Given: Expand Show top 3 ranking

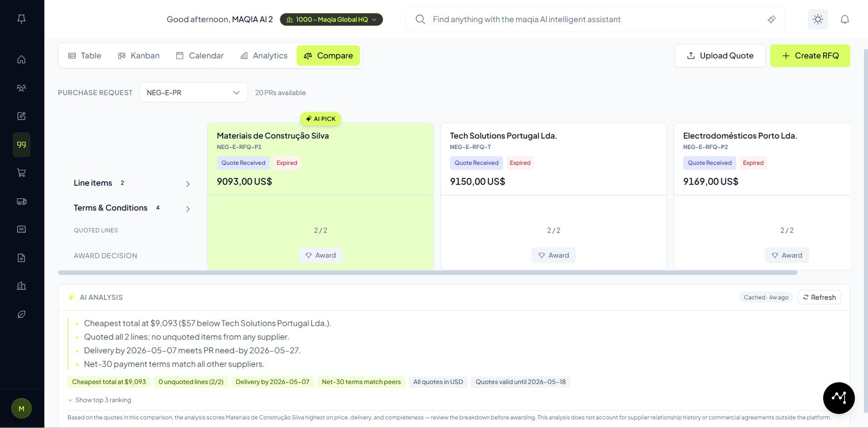Looking at the screenshot, I should tap(99, 400).
